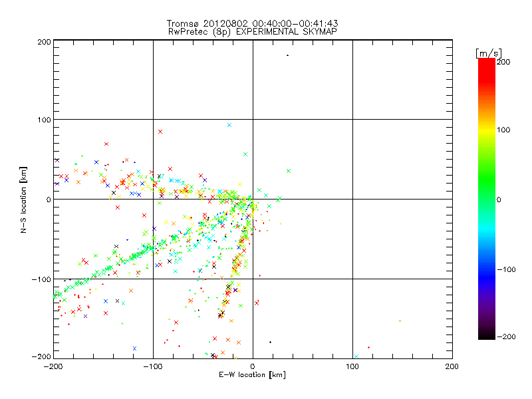Click the 'N-S location [km]' axis label
Screen dimensions: 532x399
(23, 200)
